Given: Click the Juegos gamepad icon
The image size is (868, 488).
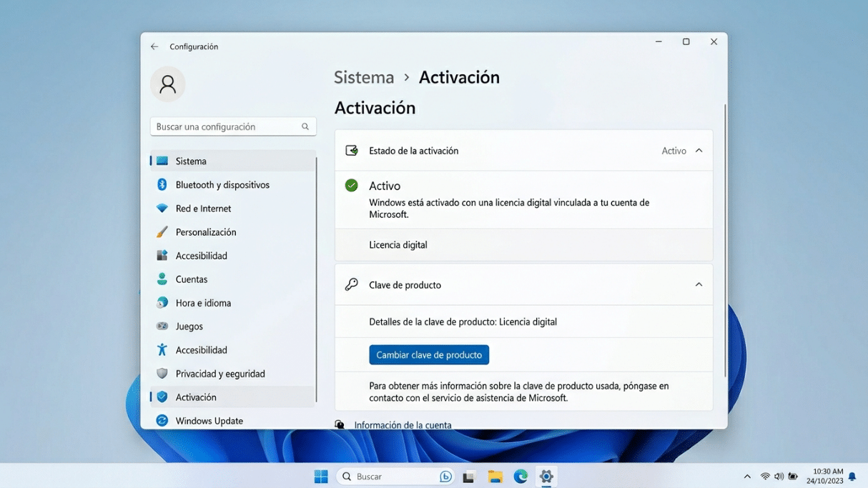Looking at the screenshot, I should [x=162, y=326].
